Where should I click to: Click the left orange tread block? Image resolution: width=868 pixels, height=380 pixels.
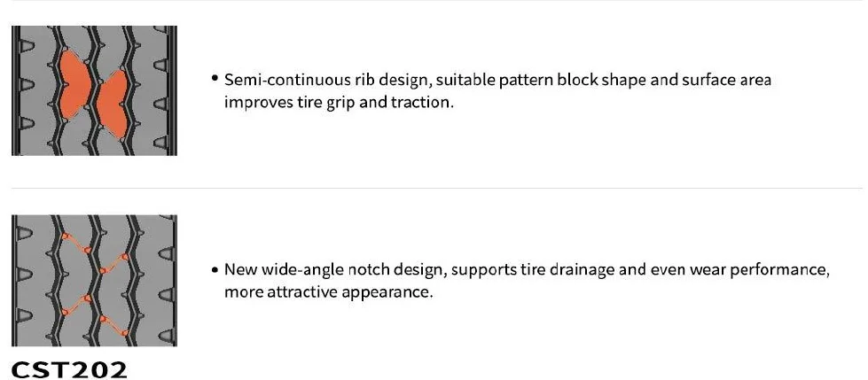[74, 86]
